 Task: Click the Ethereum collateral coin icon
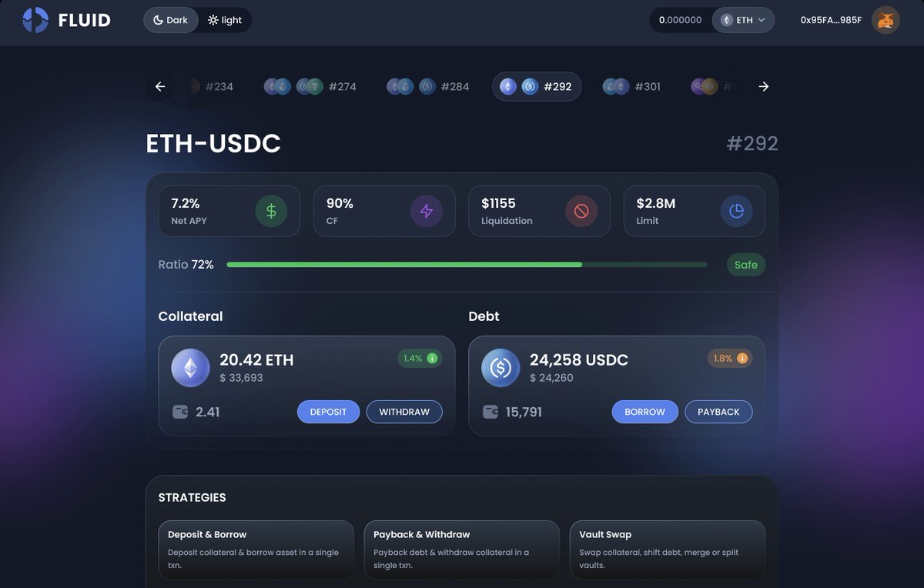[x=190, y=368]
